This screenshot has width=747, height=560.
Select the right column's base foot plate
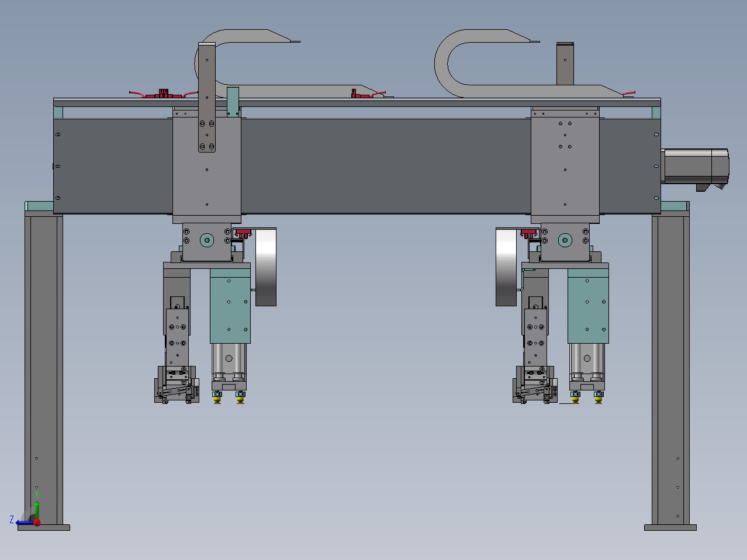(670, 528)
